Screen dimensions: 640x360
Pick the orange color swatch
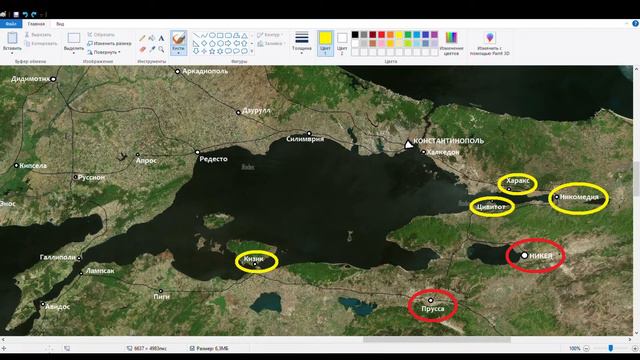(x=390, y=35)
